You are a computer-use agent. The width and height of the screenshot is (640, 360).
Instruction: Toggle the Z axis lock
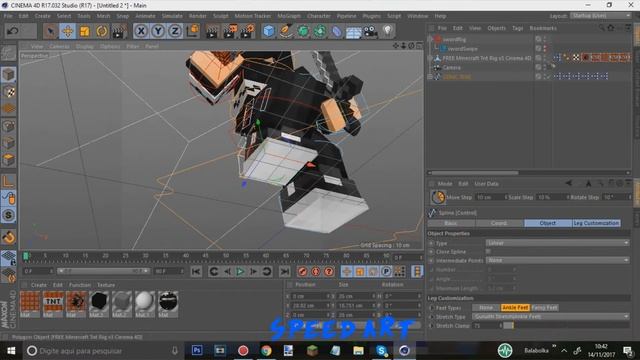point(175,31)
